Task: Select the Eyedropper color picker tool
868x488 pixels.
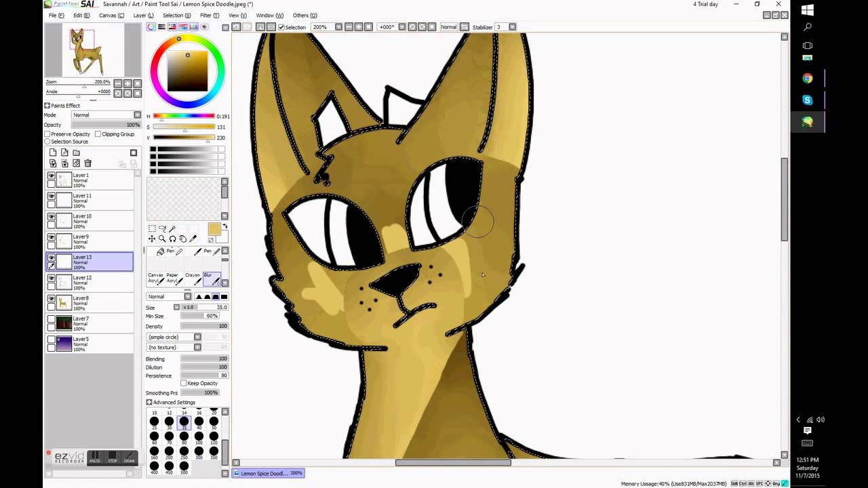Action: 193,239
